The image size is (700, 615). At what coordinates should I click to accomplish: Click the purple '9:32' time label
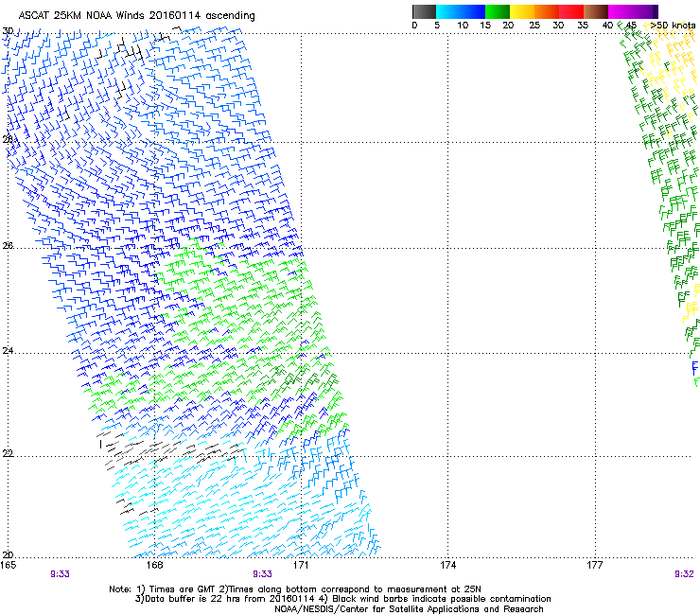[684, 574]
